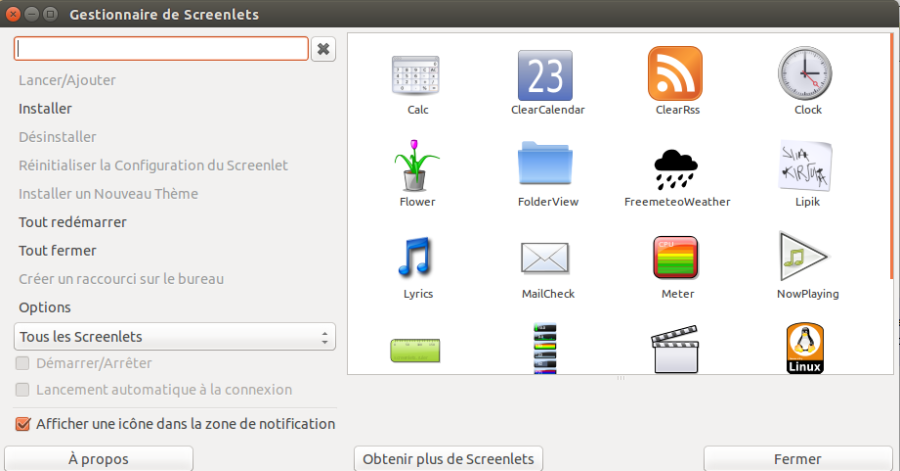Image resolution: width=900 pixels, height=471 pixels.
Task: Open the Tous les Screenlets dropdown
Action: (174, 337)
